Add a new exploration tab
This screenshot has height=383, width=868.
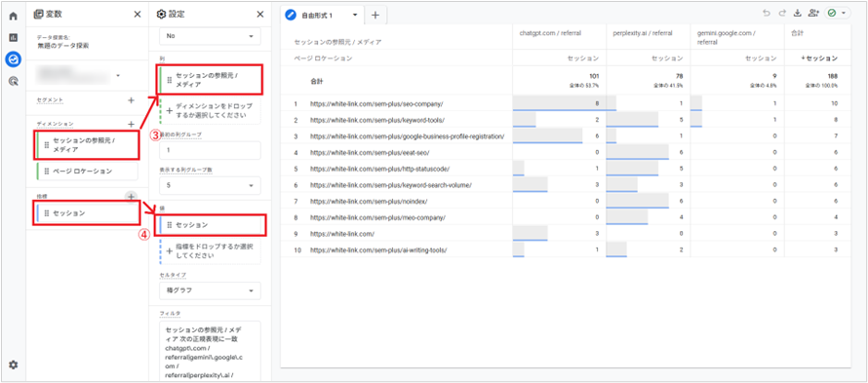375,16
